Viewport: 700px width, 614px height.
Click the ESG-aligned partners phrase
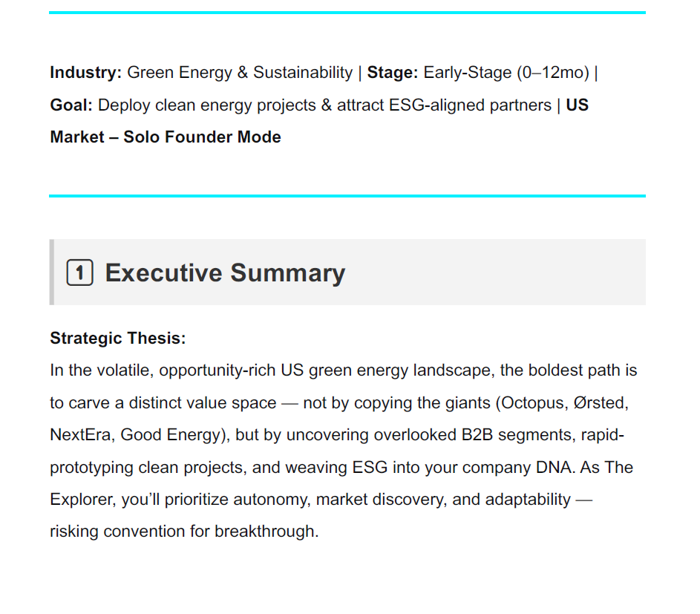tap(470, 105)
